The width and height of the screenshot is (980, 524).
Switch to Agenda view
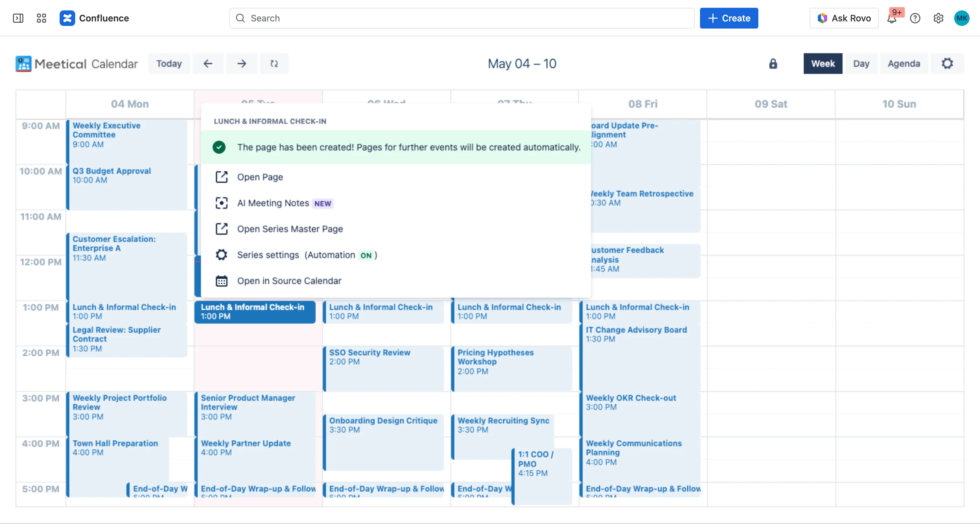[904, 64]
